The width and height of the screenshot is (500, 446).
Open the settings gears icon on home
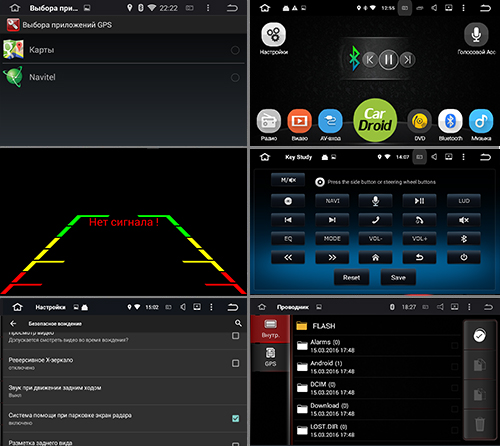(x=273, y=35)
